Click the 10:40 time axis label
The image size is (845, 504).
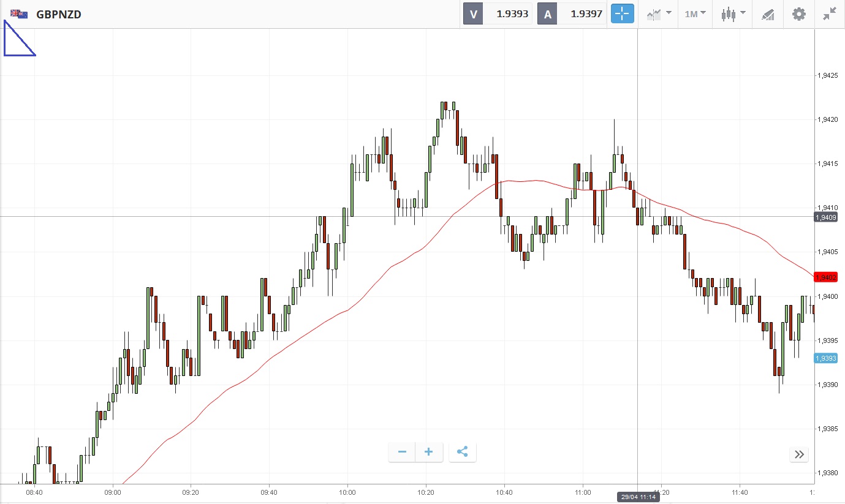[x=504, y=492]
